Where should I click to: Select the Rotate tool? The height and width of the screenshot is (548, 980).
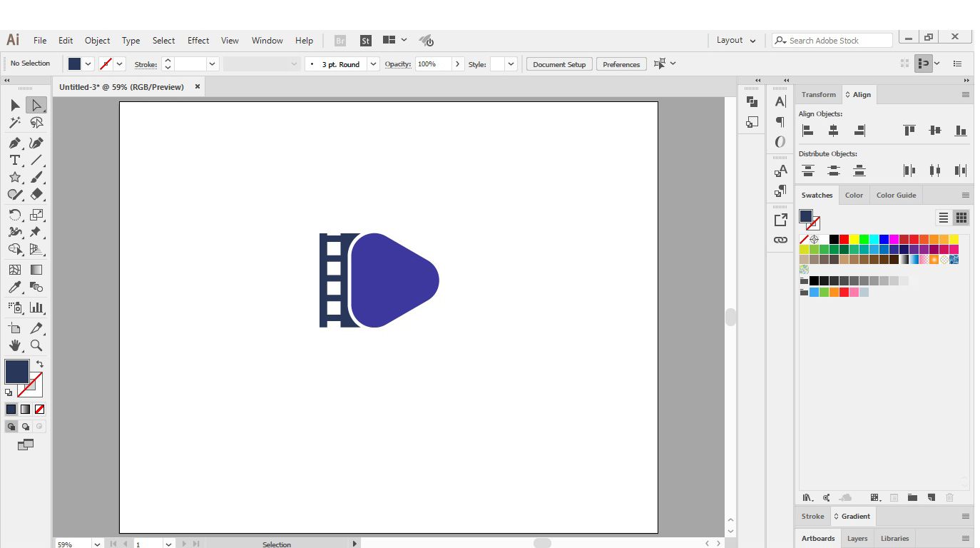click(15, 214)
